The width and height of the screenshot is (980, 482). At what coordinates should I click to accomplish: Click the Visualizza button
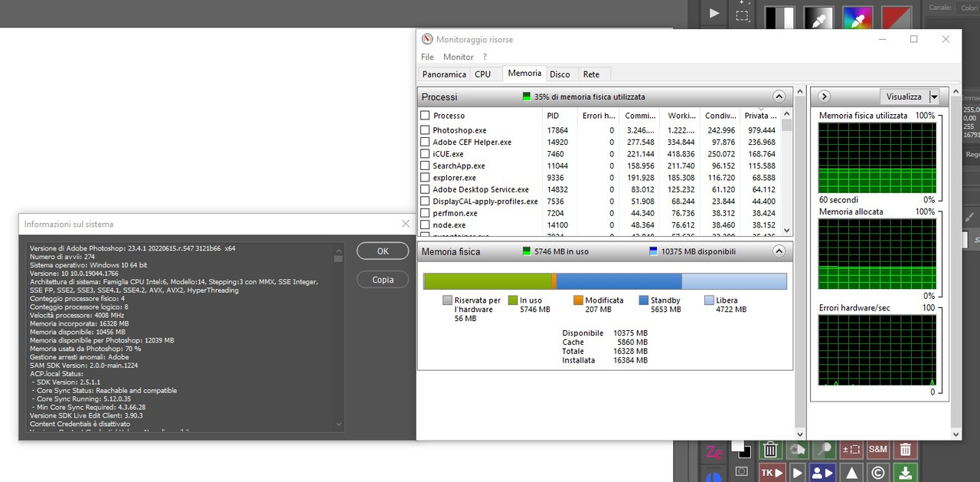click(904, 97)
